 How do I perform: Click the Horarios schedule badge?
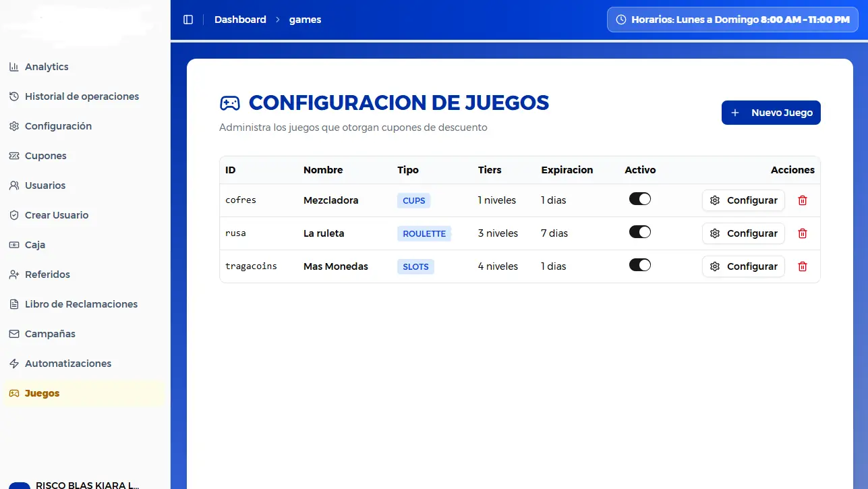(x=732, y=20)
